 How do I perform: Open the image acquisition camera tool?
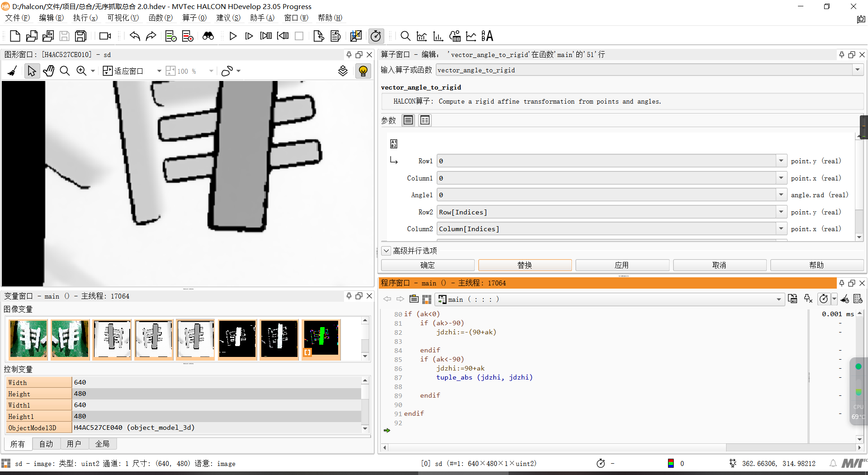click(105, 36)
